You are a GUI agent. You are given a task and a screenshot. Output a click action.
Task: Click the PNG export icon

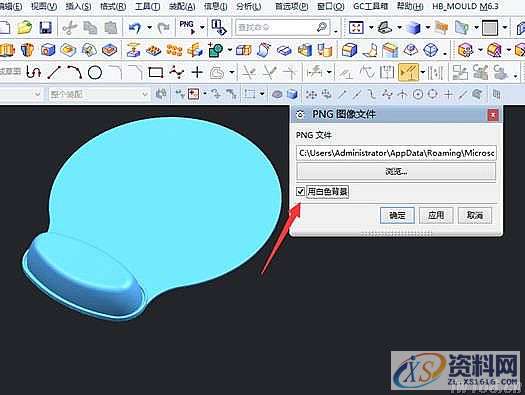point(187,27)
